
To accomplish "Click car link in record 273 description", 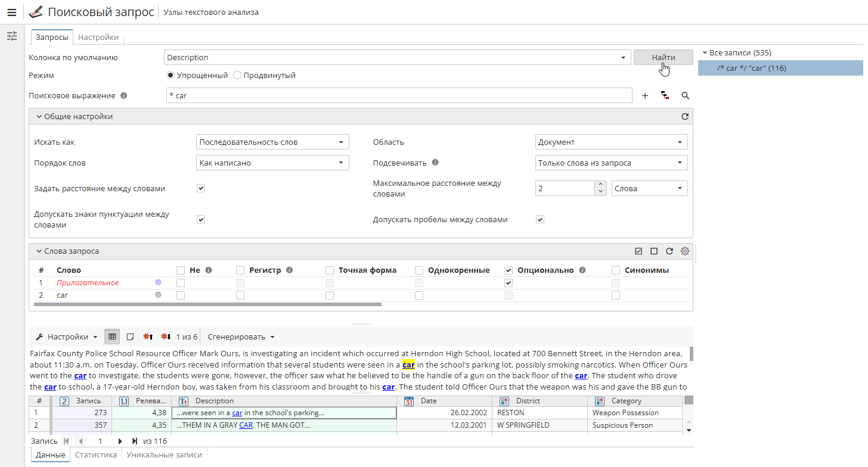I will 237,413.
